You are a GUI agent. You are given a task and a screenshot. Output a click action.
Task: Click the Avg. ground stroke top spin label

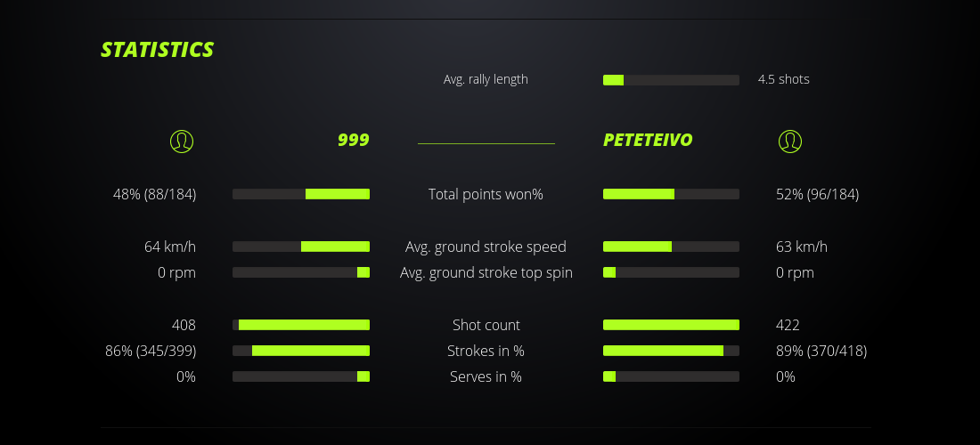point(486,272)
